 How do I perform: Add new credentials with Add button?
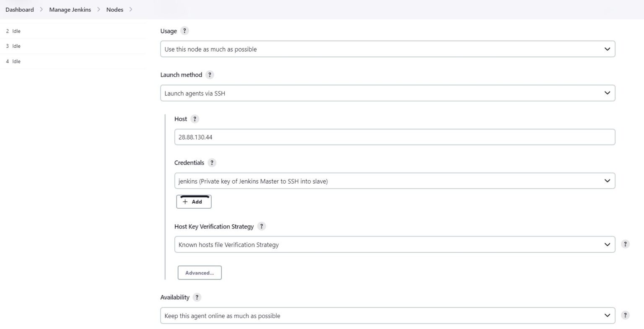194,202
